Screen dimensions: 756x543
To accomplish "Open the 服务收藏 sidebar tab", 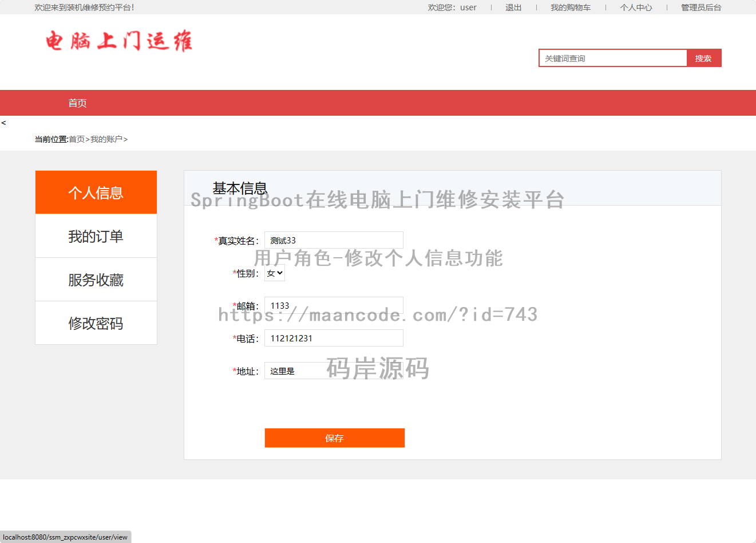I will pyautogui.click(x=96, y=280).
